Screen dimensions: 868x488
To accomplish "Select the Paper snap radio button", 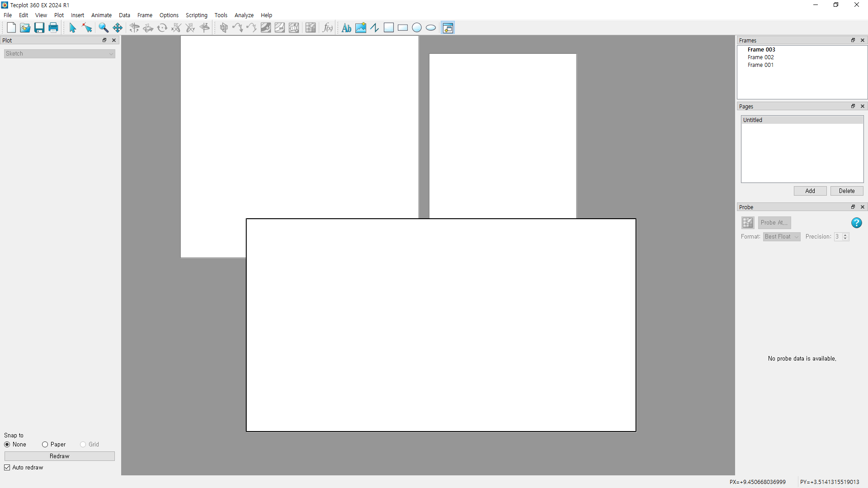I will pos(45,445).
